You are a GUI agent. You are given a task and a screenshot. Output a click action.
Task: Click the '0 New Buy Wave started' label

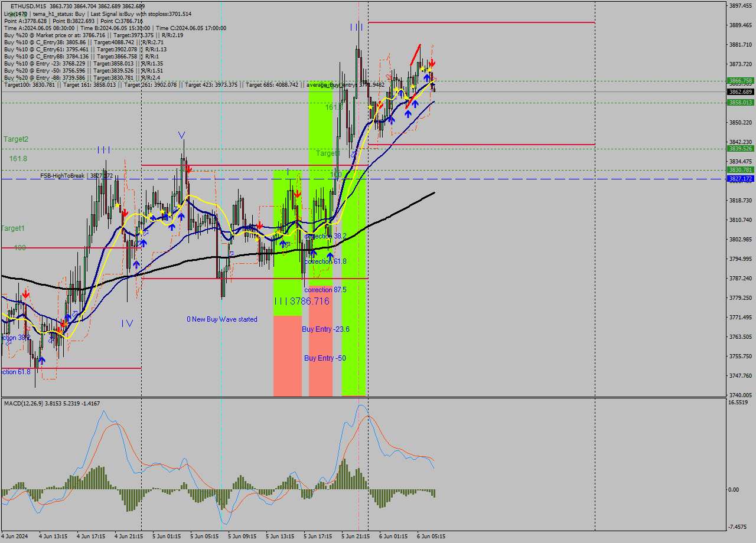coord(221,319)
